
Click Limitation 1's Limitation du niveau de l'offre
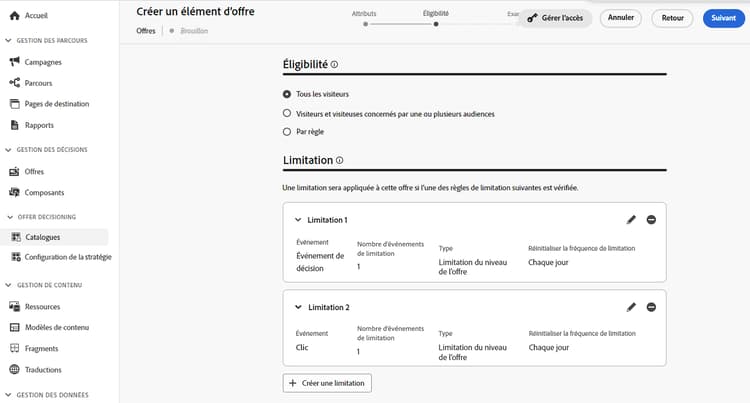pos(473,267)
